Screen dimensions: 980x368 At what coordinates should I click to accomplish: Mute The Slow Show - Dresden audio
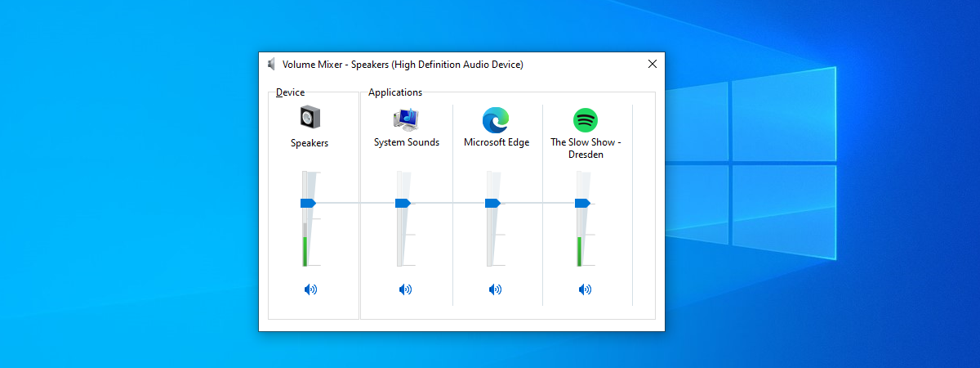click(x=586, y=289)
